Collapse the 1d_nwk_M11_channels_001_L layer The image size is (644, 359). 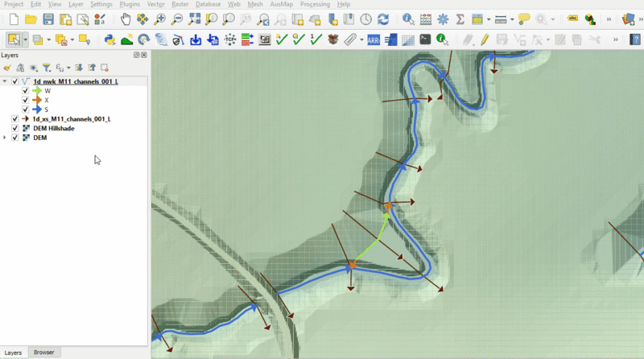(6, 81)
